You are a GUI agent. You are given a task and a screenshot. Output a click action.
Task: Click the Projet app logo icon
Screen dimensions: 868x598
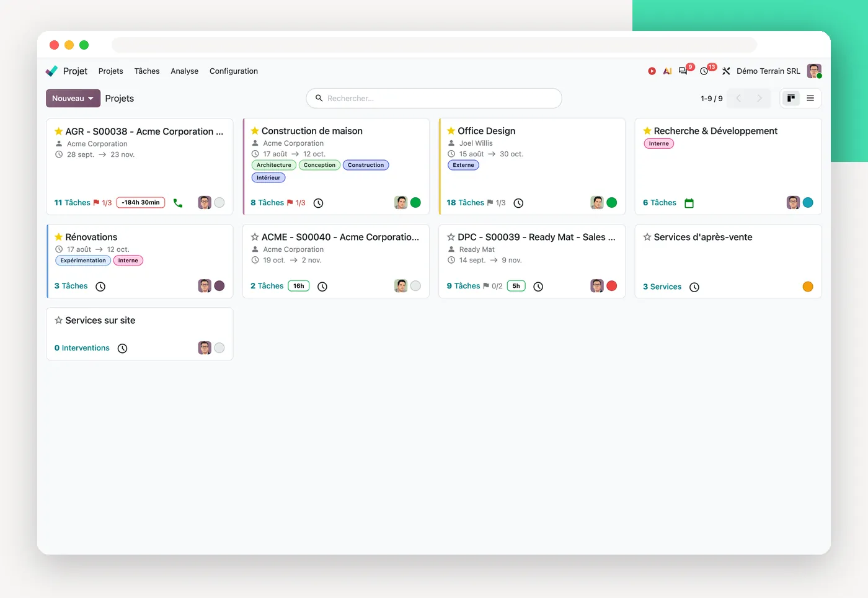click(x=51, y=71)
